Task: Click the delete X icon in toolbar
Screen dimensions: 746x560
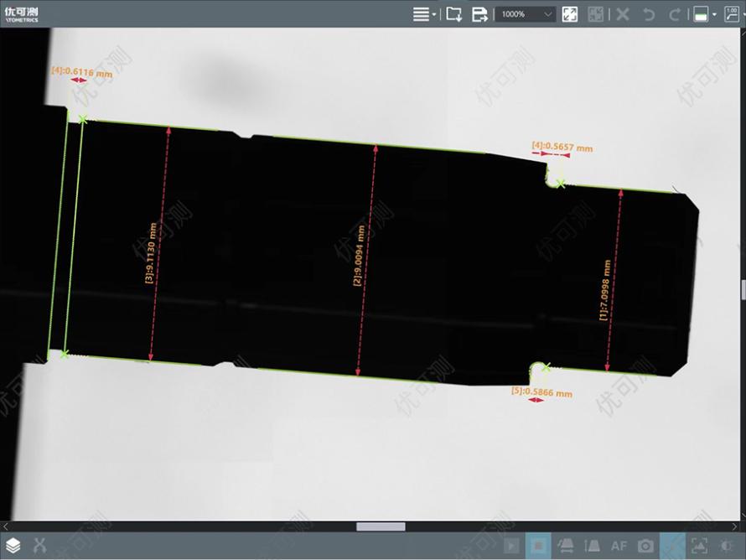Action: pos(622,14)
